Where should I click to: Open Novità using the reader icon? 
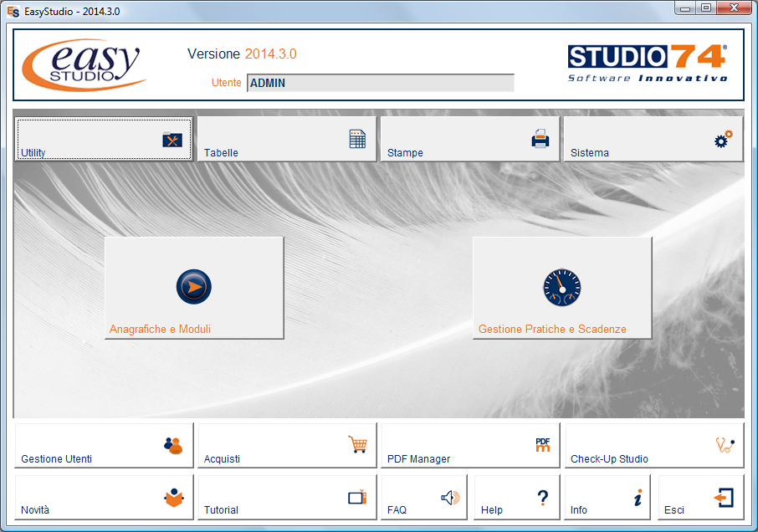tap(173, 498)
